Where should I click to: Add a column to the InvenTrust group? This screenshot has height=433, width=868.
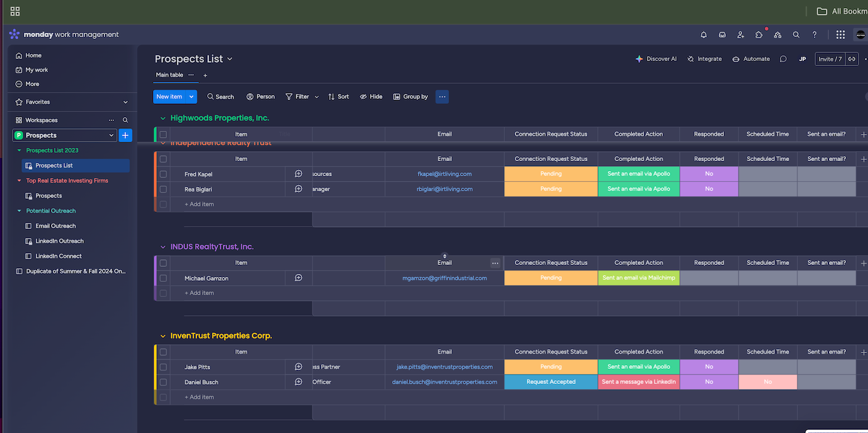pos(863,352)
